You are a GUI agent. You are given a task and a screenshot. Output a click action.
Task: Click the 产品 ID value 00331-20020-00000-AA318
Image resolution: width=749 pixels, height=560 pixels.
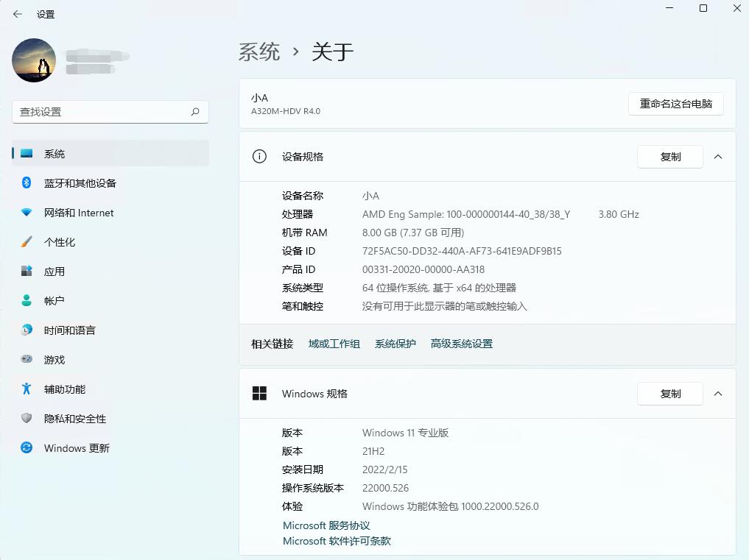(423, 270)
